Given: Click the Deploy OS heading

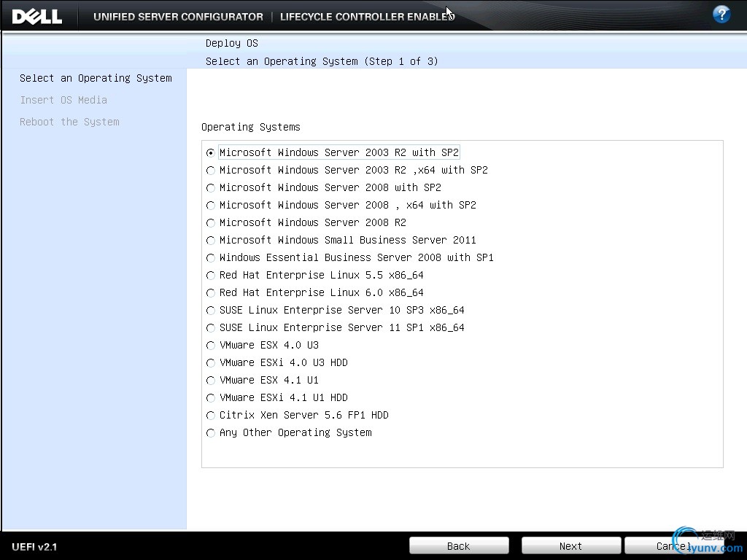Looking at the screenshot, I should click(231, 43).
